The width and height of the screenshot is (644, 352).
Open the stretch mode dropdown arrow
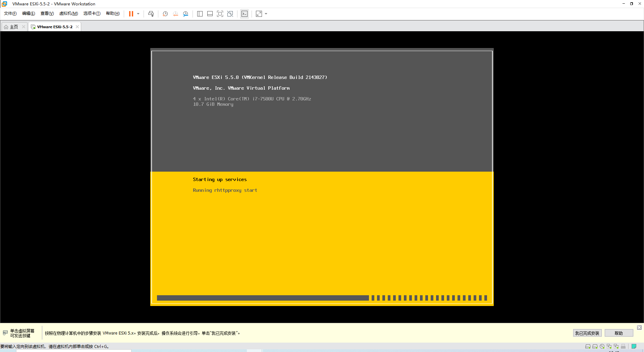tap(266, 14)
